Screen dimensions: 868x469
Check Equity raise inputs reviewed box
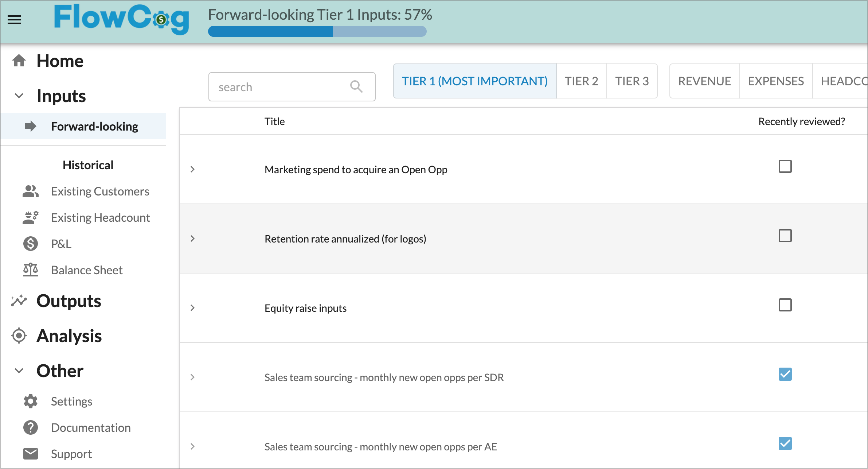[785, 305]
